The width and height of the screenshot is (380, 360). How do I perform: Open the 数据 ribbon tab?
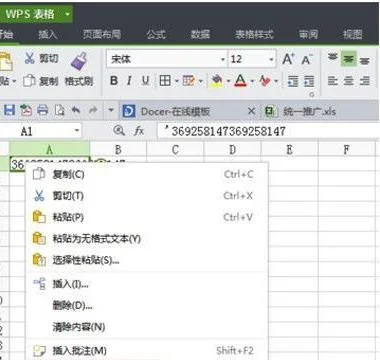200,34
